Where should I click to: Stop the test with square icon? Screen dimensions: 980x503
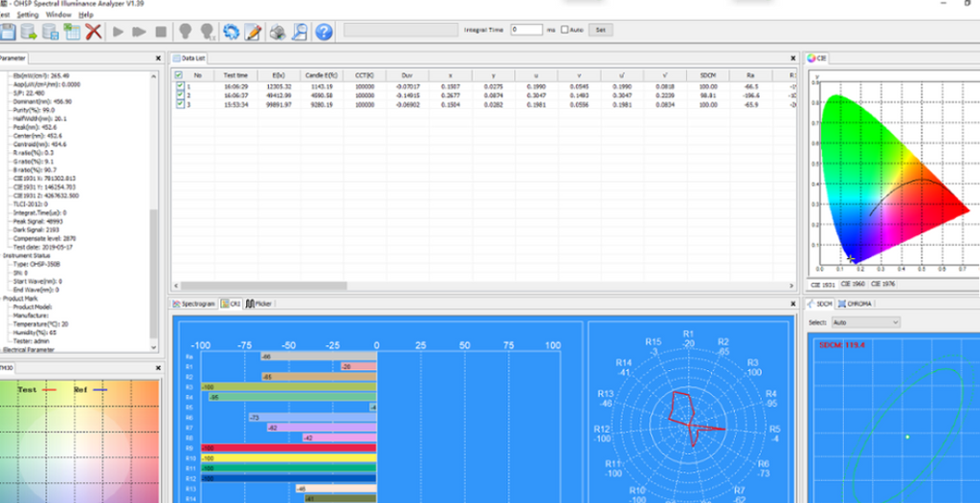click(161, 32)
